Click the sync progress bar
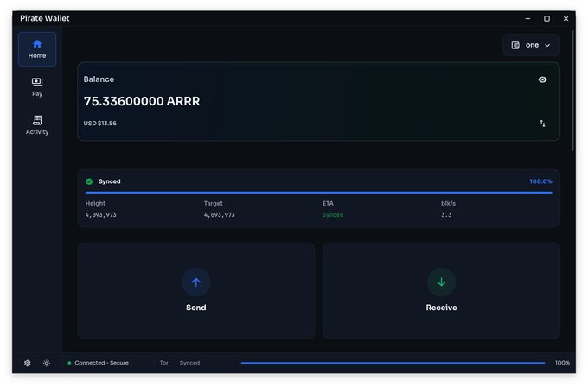The width and height of the screenshot is (588, 387). [x=319, y=193]
